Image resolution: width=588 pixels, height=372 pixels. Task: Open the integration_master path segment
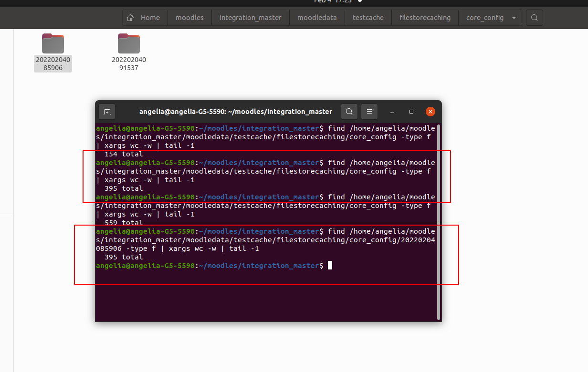click(x=251, y=18)
